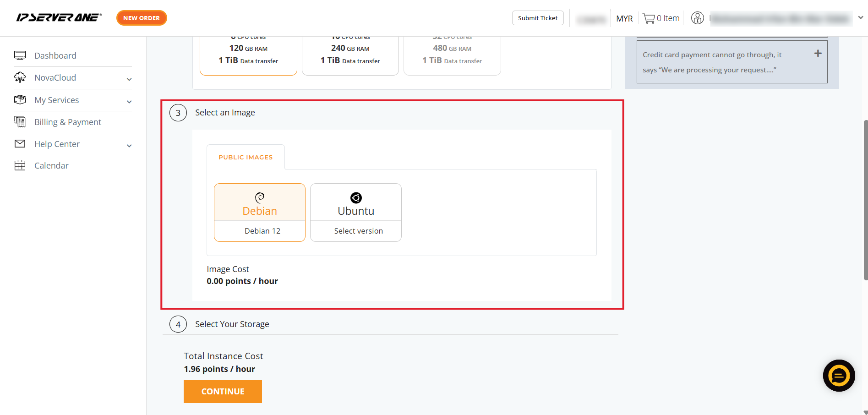Switch the MYR currency selector
Viewport: 868px width, 415px height.
pos(624,18)
